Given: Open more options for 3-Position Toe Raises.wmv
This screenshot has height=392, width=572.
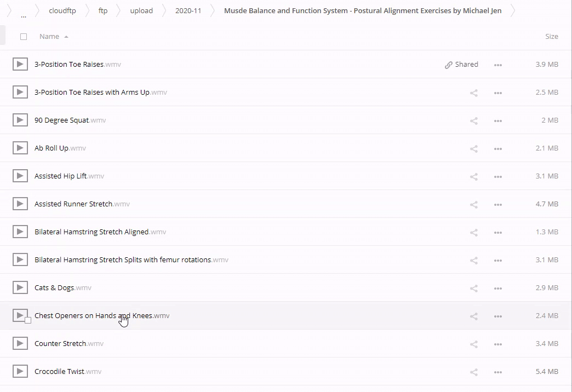Looking at the screenshot, I should [497, 65].
